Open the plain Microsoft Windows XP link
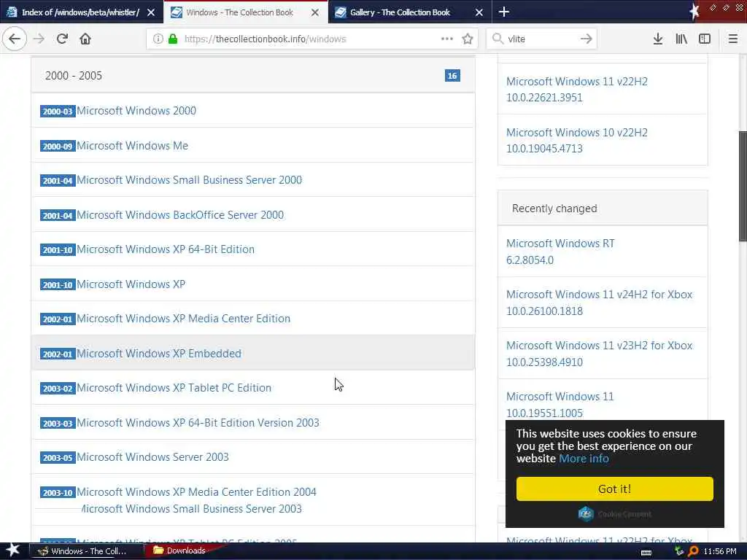The width and height of the screenshot is (747, 560). (x=131, y=284)
